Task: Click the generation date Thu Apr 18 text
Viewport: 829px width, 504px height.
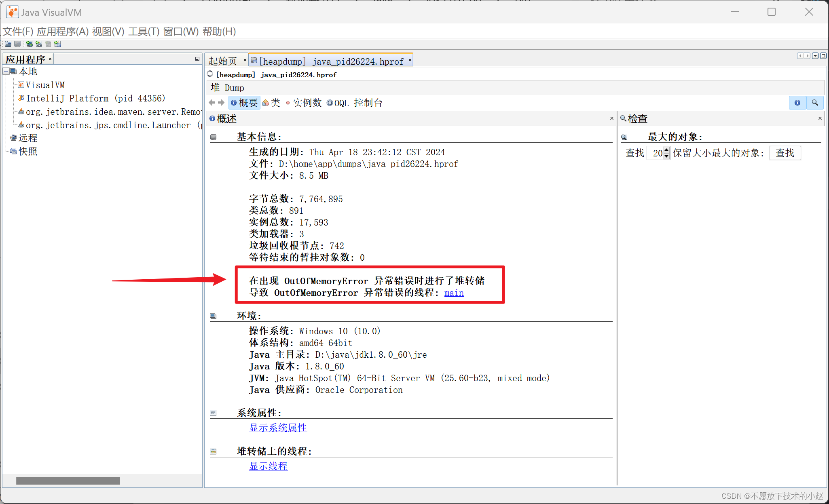Action: coord(377,152)
